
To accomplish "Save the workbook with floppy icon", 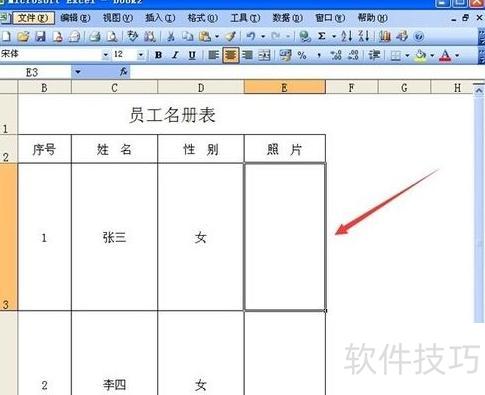I will [x=41, y=36].
